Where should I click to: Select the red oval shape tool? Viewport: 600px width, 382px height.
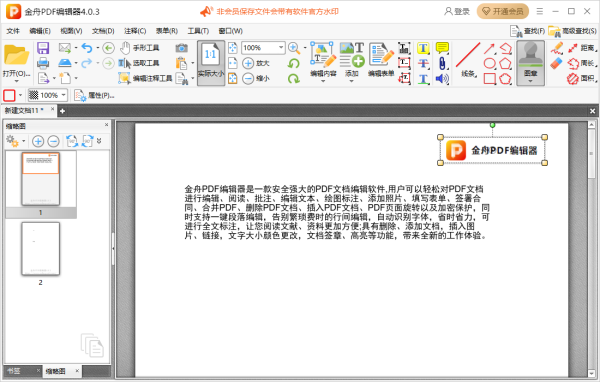(490, 63)
